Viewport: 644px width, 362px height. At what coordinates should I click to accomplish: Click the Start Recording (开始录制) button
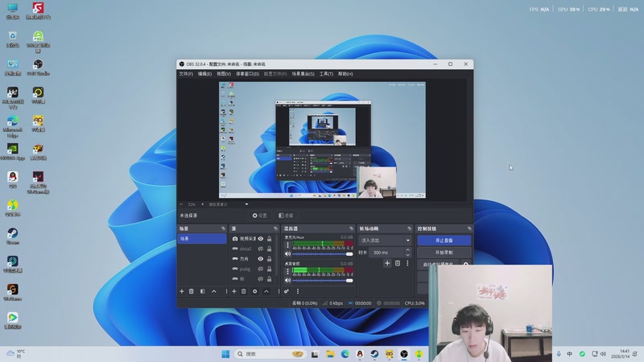(444, 253)
